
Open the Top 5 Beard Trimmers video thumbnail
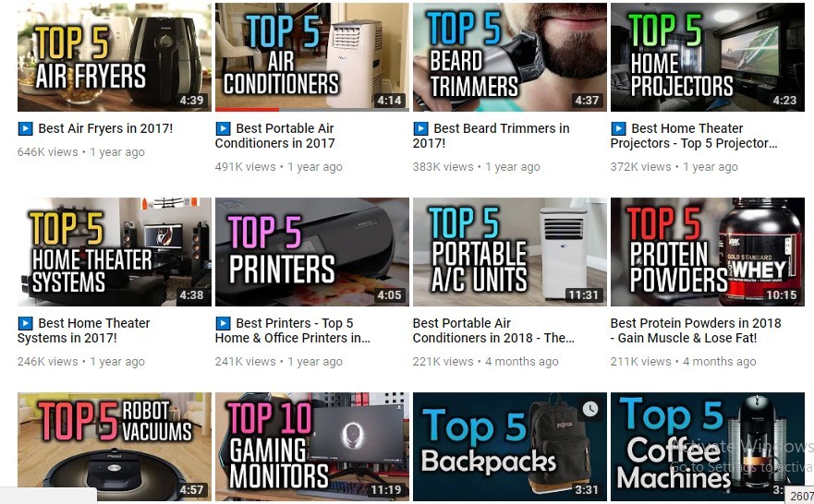[x=510, y=57]
